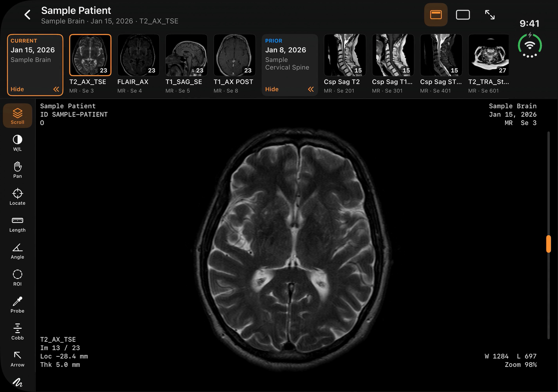Choose the Cobb angle tool
The height and width of the screenshot is (392, 558).
pos(17,332)
